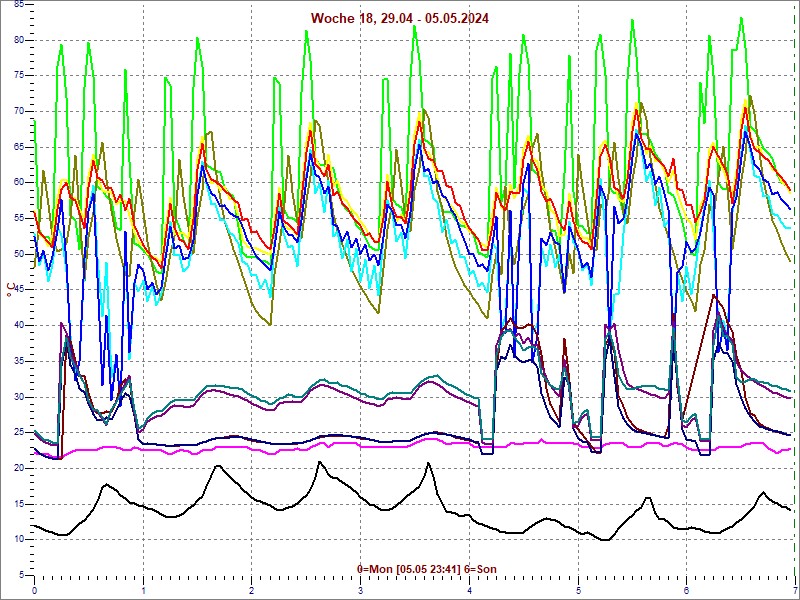Click the x-axis day label 5
The height and width of the screenshot is (600, 800).
[x=579, y=591]
